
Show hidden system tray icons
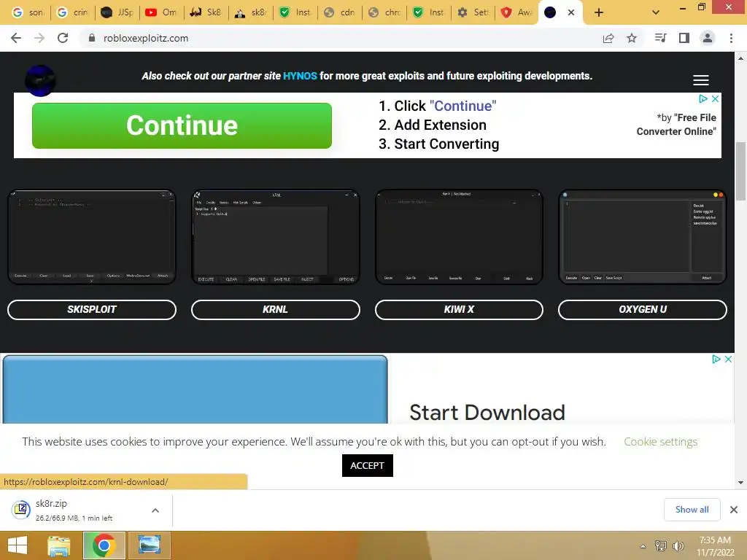click(643, 546)
